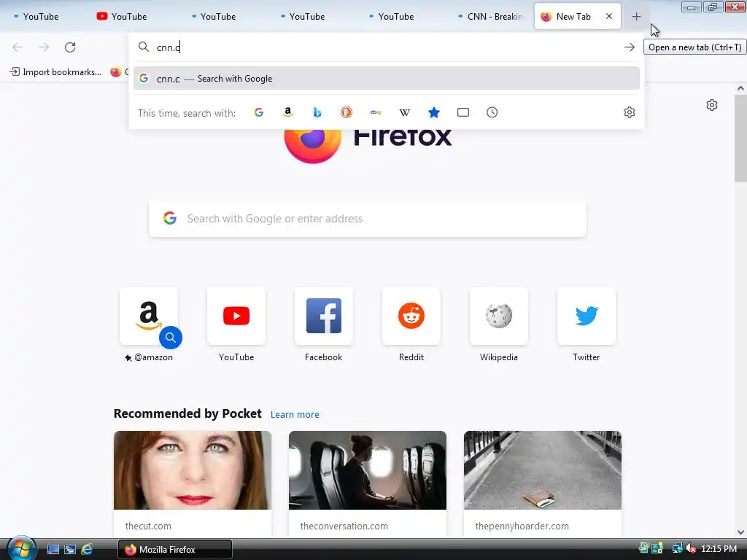Screen dimensions: 747x560
Task: Search this time with eBay icon
Action: [376, 112]
